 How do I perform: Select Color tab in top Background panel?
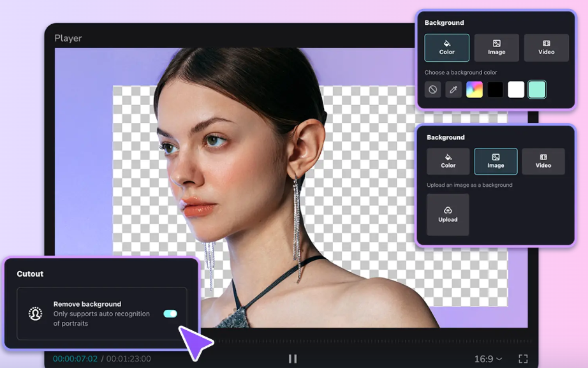click(446, 48)
